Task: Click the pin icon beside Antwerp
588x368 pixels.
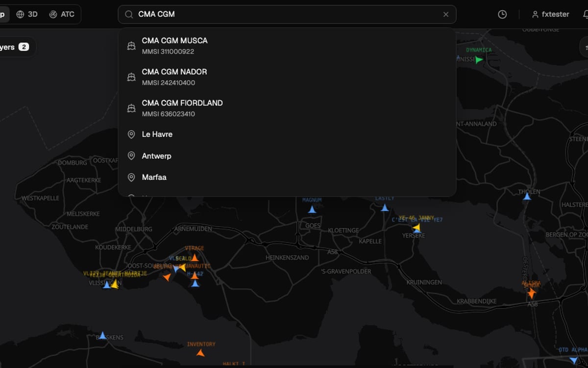Action: (x=131, y=156)
